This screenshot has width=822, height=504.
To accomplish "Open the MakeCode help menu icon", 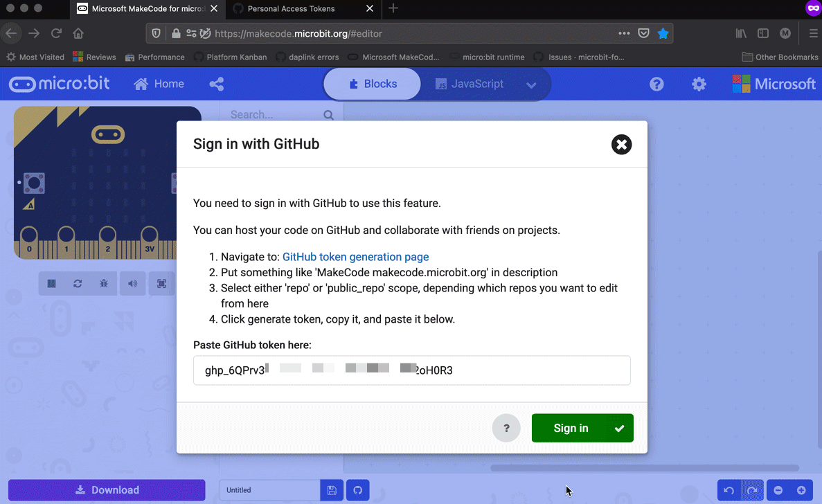I will point(656,84).
